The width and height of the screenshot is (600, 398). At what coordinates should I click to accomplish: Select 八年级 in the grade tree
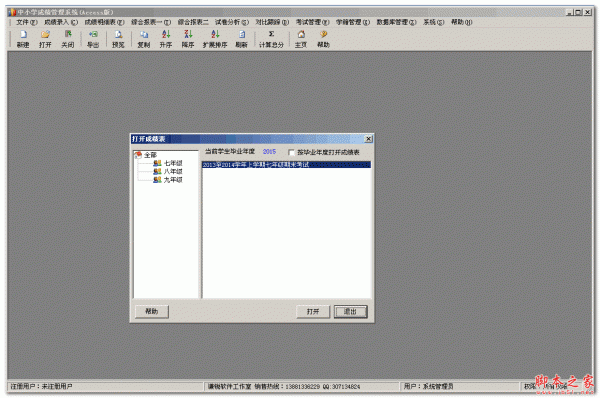pos(173,171)
